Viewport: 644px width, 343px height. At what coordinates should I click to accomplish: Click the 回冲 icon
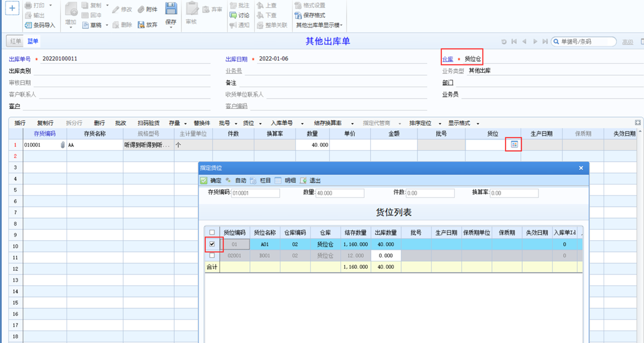(85, 15)
